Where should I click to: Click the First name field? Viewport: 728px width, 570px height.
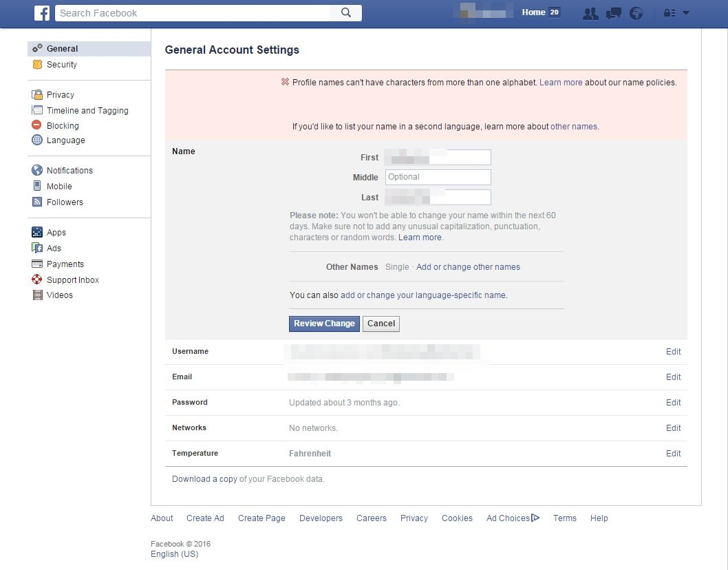pos(438,157)
